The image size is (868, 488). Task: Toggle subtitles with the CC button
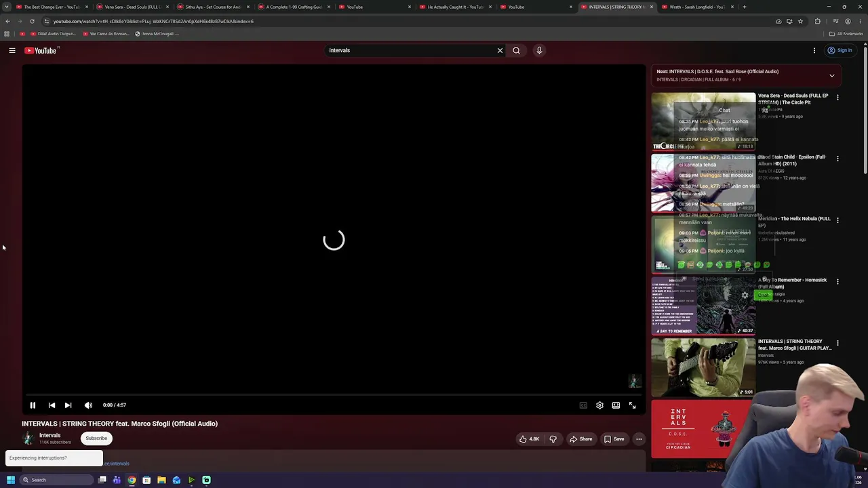tap(583, 405)
